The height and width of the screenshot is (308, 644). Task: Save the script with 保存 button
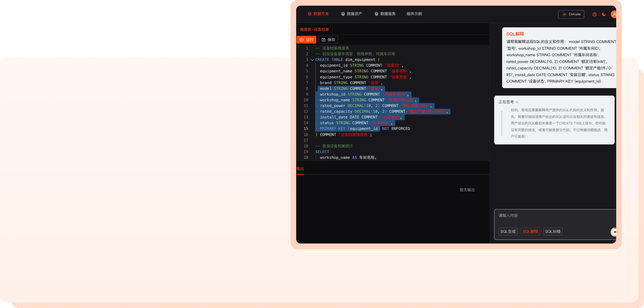[328, 40]
